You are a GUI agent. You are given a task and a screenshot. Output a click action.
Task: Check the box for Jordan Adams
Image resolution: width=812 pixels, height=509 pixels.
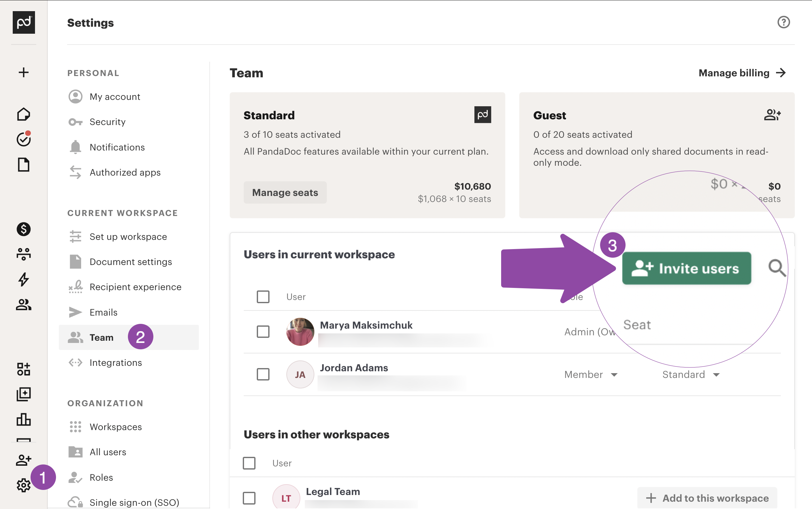(x=263, y=374)
